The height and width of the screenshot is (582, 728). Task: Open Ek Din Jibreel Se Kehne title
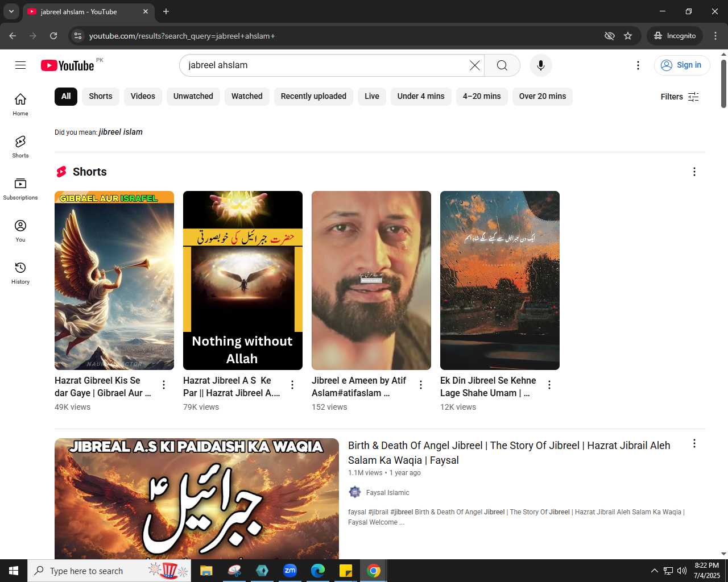point(488,386)
